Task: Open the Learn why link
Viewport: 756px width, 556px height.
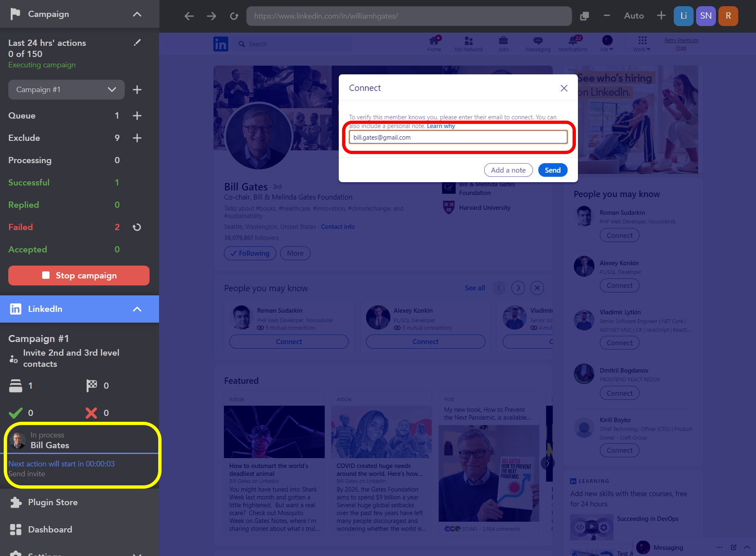Action: tap(441, 126)
